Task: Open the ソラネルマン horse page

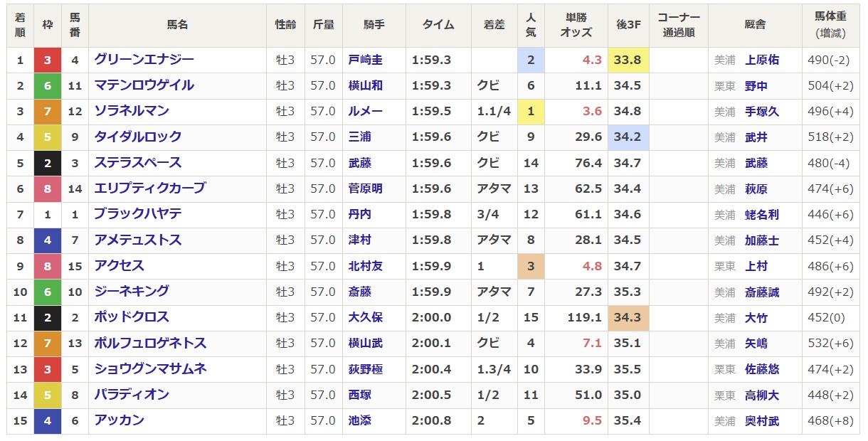Action: click(132, 111)
